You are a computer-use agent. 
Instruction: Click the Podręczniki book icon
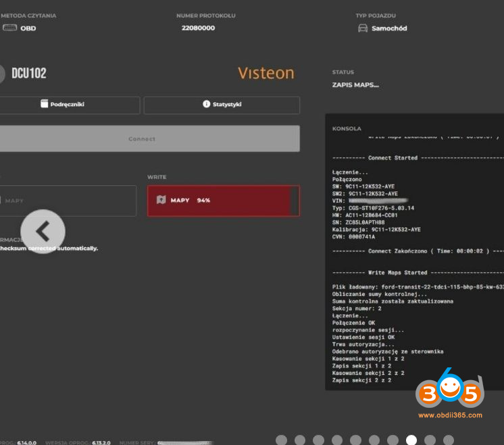[45, 105]
